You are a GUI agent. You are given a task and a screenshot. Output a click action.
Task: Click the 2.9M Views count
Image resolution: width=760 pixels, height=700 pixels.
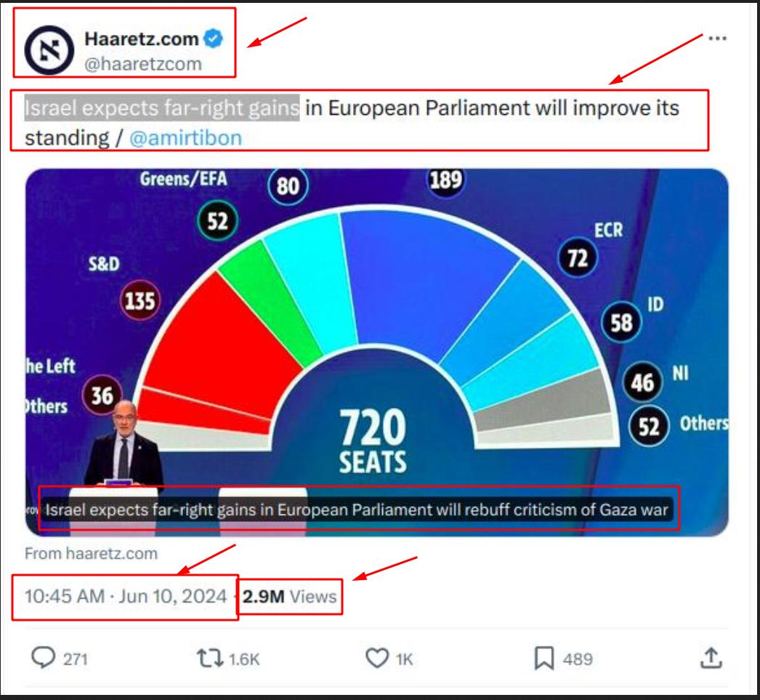click(290, 597)
